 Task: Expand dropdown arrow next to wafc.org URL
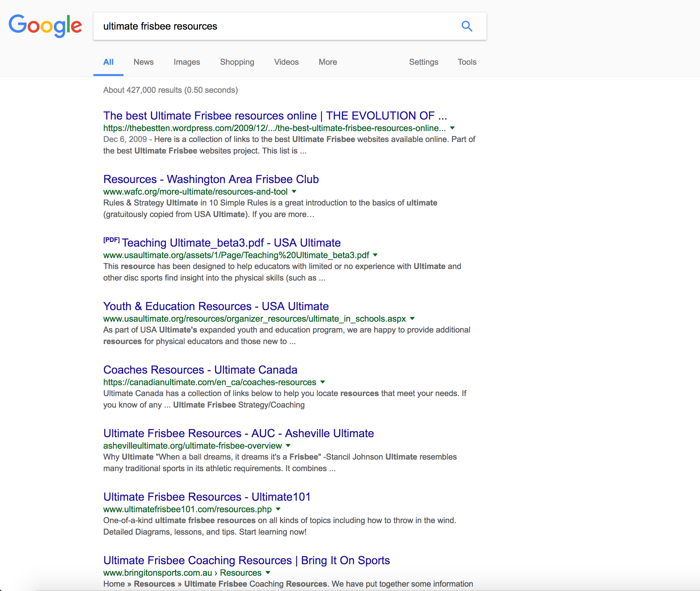pyautogui.click(x=294, y=191)
